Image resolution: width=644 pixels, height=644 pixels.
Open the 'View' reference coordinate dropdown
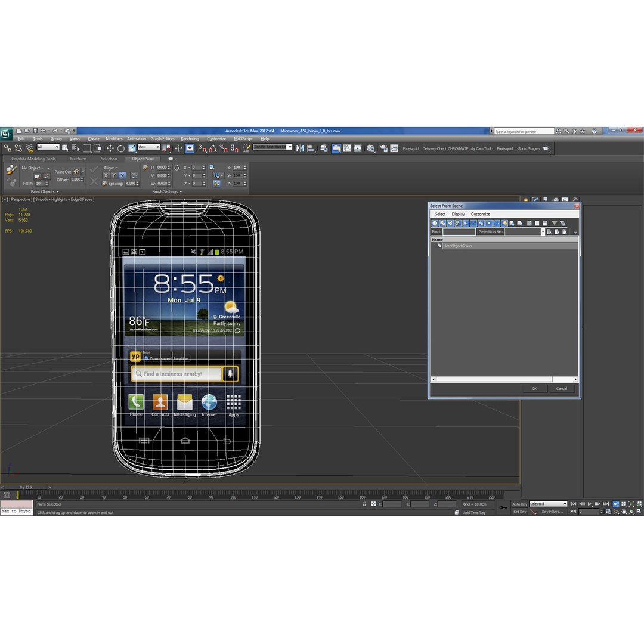tap(148, 147)
